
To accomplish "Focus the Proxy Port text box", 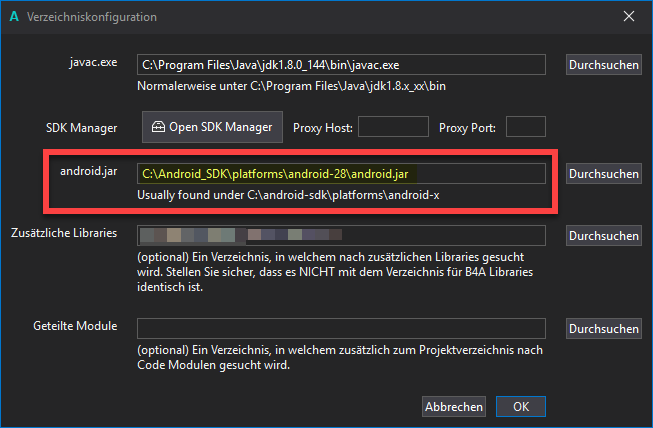I will (526, 127).
